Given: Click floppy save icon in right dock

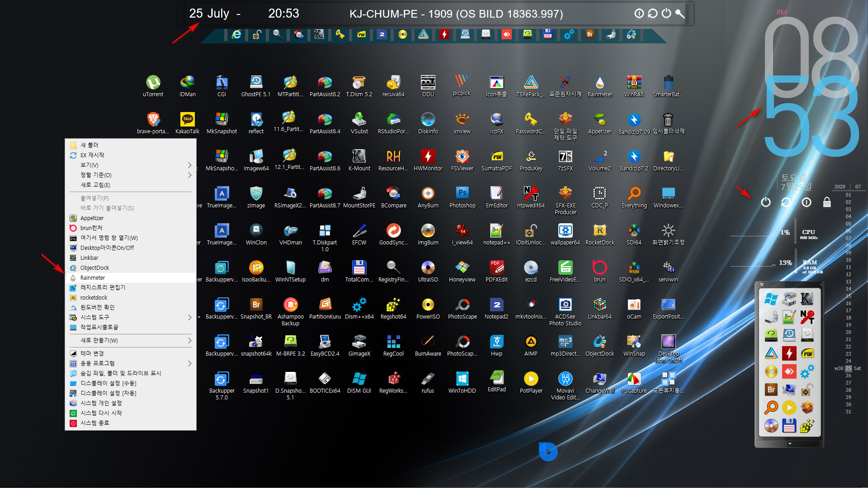Looking at the screenshot, I should (x=789, y=426).
